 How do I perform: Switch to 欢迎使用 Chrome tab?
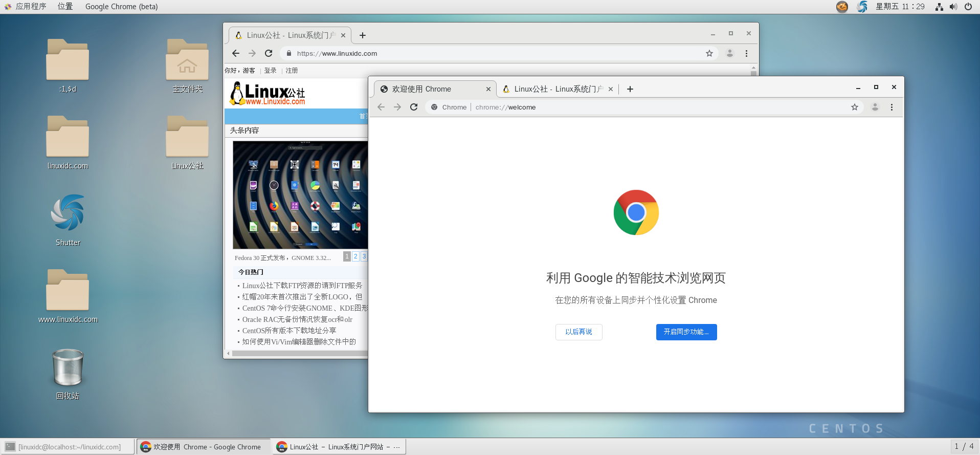coord(435,89)
